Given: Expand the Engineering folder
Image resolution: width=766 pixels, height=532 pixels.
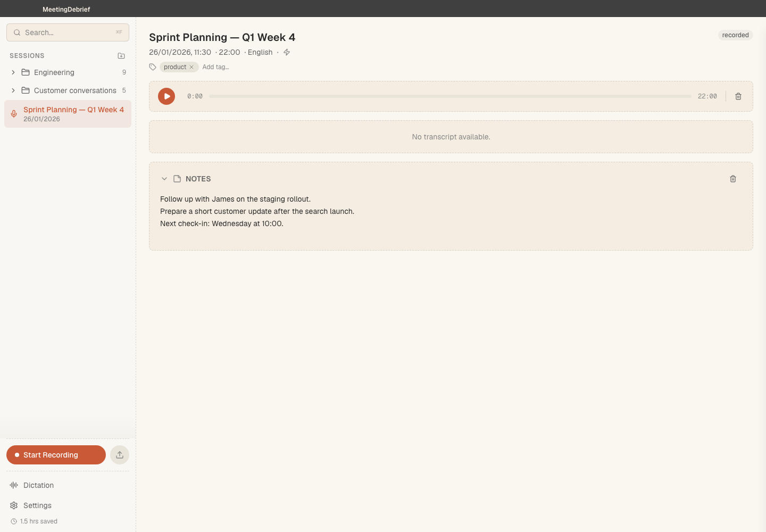Looking at the screenshot, I should pos(13,72).
